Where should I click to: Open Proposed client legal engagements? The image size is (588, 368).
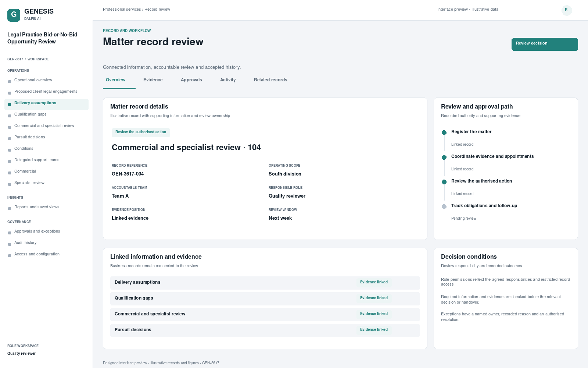pos(46,92)
